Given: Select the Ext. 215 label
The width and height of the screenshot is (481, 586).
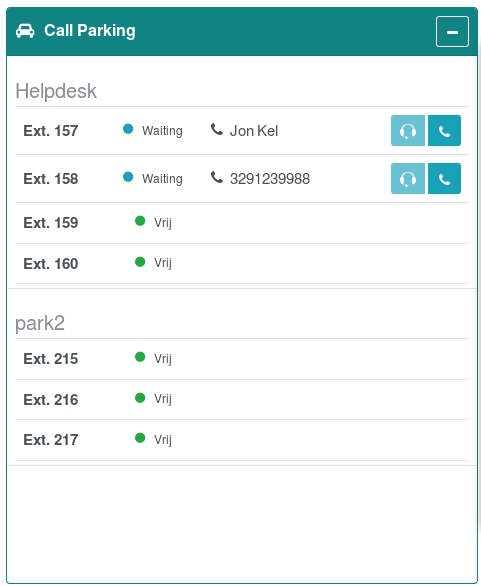Looking at the screenshot, I should pyautogui.click(x=51, y=359).
